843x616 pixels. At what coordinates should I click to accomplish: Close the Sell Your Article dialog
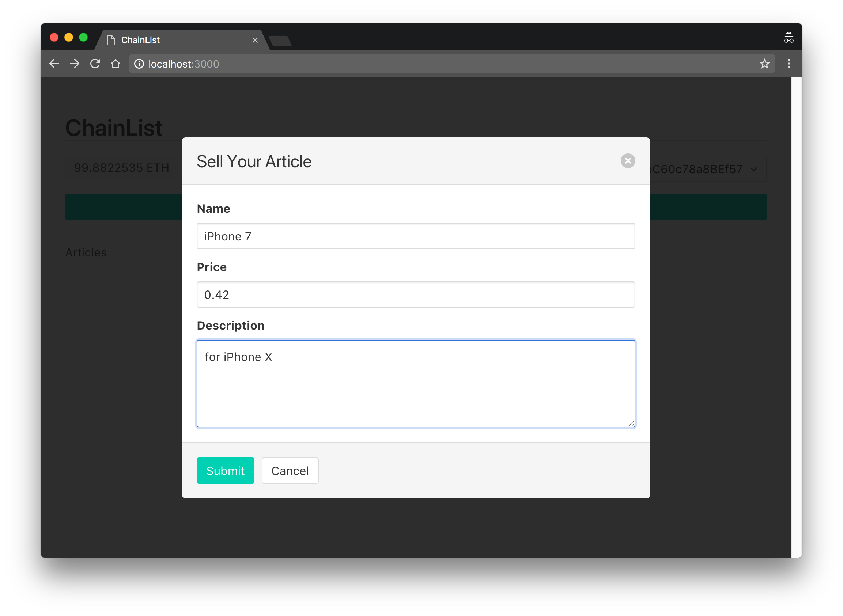628,161
